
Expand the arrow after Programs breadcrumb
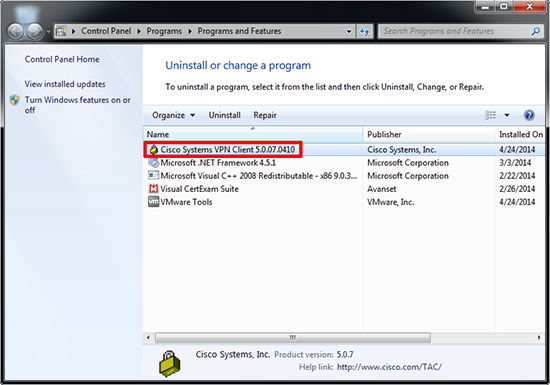[190, 31]
